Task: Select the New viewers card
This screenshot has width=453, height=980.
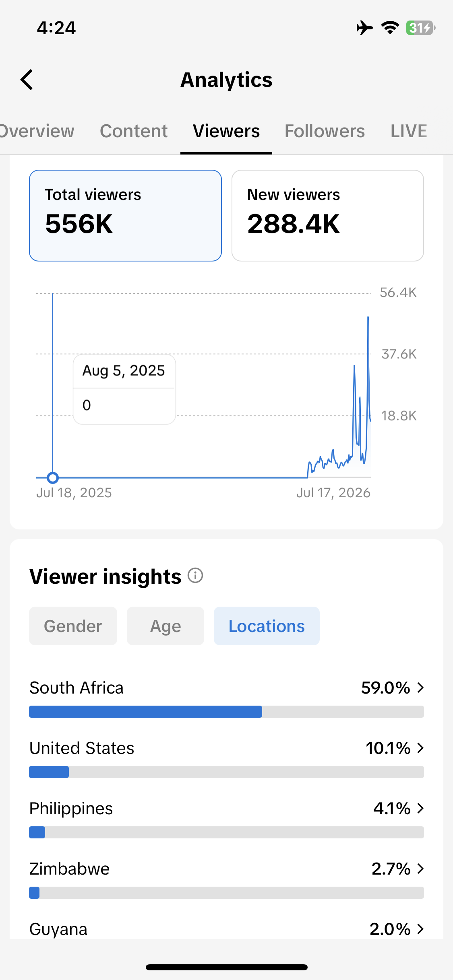Action: [x=328, y=216]
